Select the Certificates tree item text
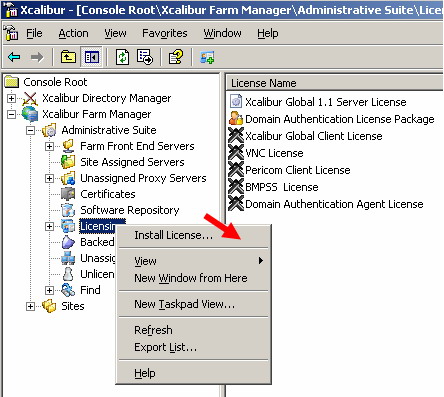444x397 pixels. point(108,194)
